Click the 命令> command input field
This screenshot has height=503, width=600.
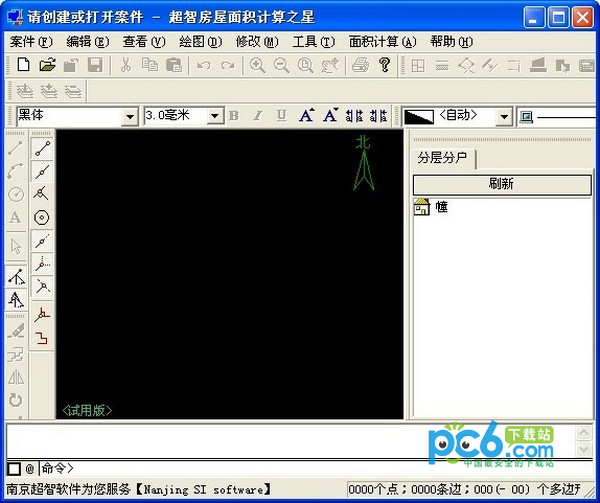316,468
